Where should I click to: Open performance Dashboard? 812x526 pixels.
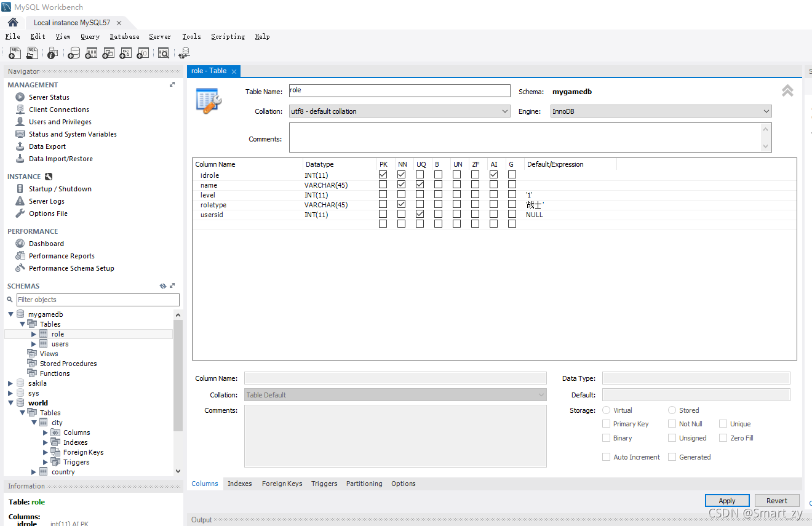[47, 244]
